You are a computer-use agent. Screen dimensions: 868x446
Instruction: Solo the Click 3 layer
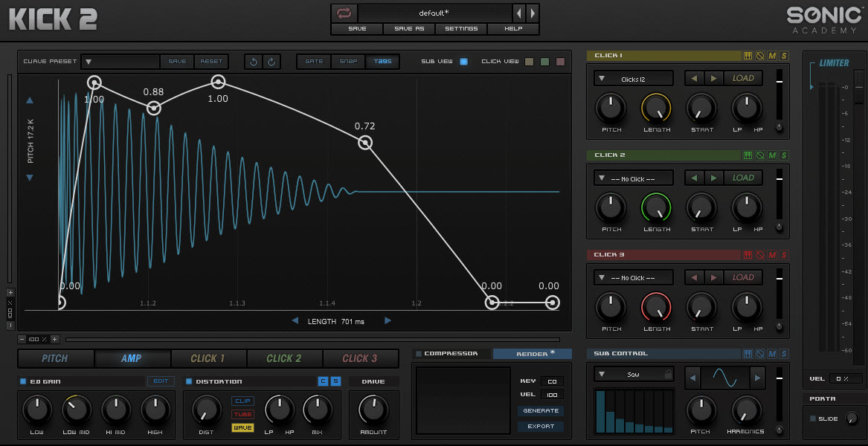pyautogui.click(x=784, y=255)
